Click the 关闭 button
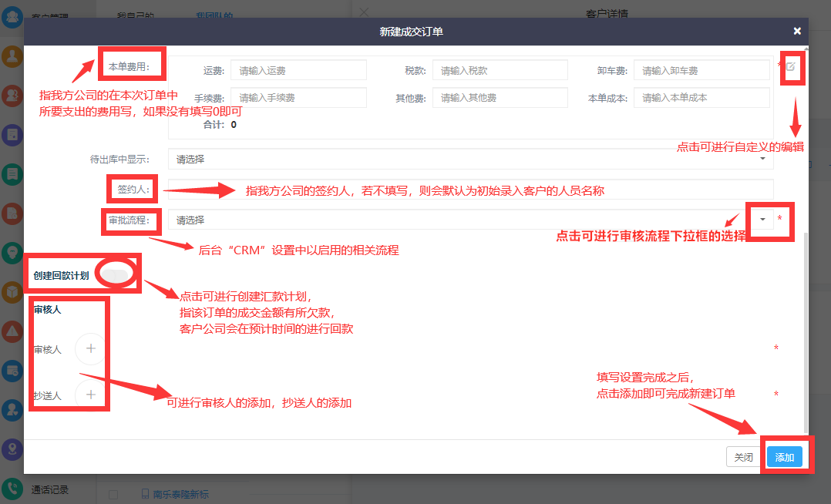This screenshot has width=831, height=504. click(744, 457)
